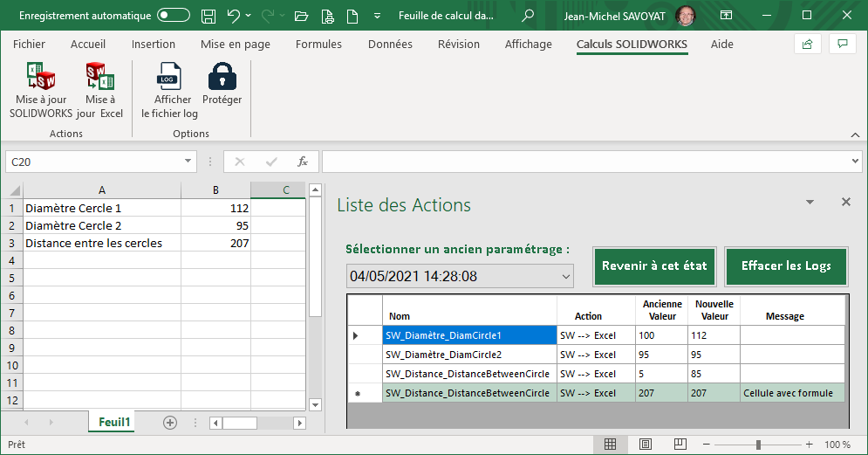The height and width of the screenshot is (455, 868).
Task: Click the search magnifier icon
Action: point(528,16)
